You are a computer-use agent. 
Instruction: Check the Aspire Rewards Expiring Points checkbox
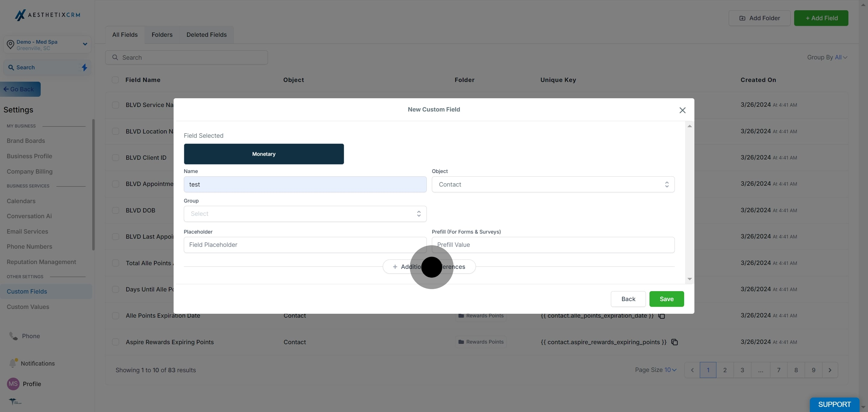115,342
